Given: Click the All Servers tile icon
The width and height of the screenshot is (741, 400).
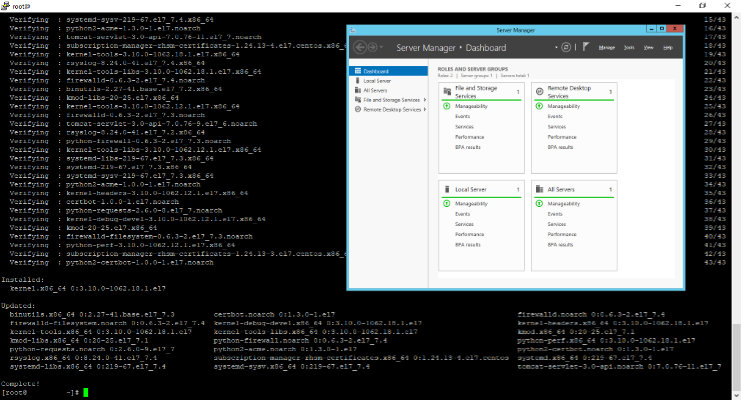Looking at the screenshot, I should pos(539,187).
